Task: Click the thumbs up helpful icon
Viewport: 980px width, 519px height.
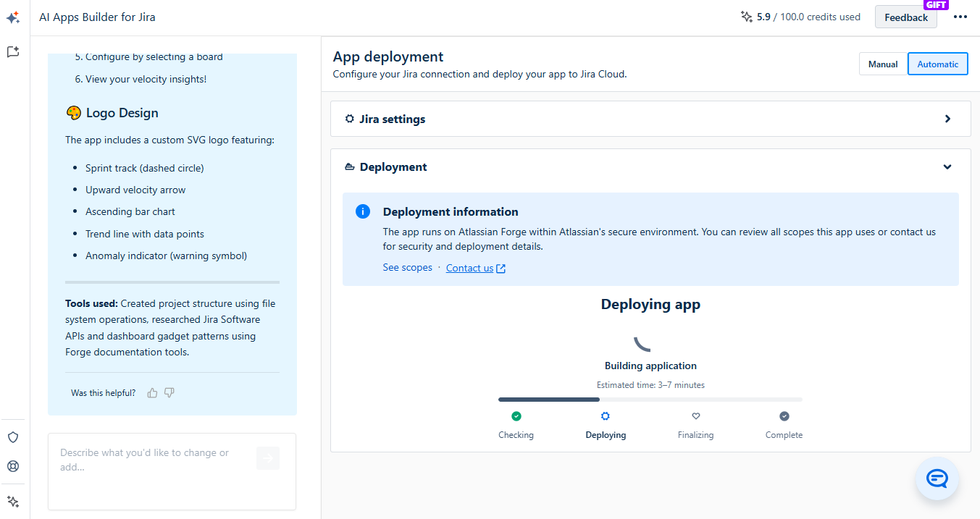Action: pyautogui.click(x=152, y=393)
